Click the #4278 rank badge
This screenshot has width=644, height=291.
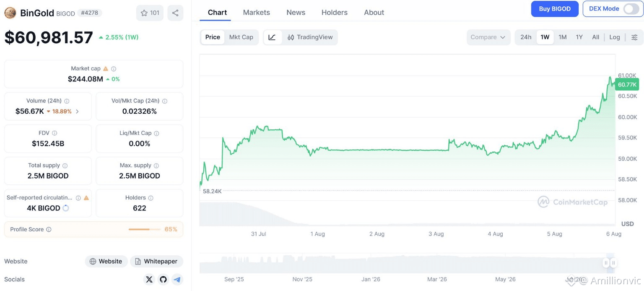click(90, 13)
